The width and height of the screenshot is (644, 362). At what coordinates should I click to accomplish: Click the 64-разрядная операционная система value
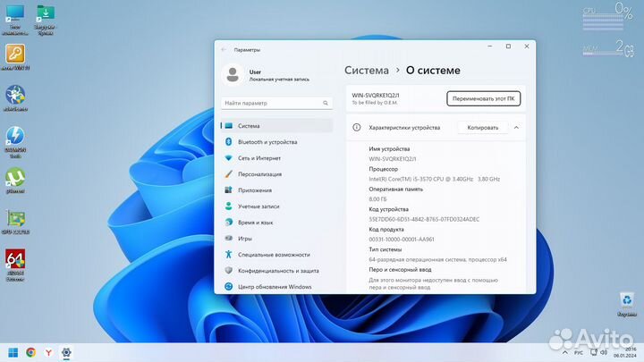pyautogui.click(x=437, y=259)
